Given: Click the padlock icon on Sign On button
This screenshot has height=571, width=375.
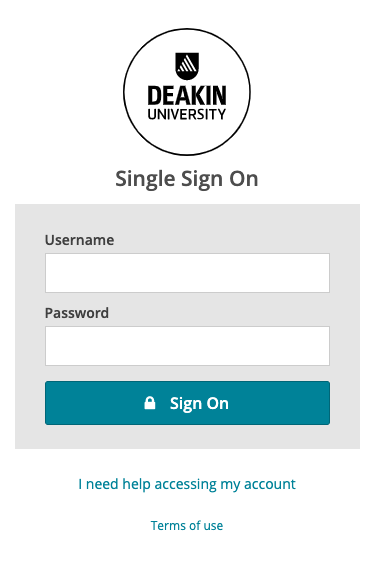Looking at the screenshot, I should (x=150, y=403).
